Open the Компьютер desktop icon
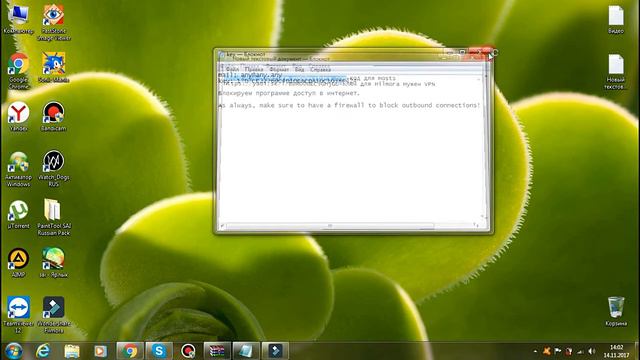The width and height of the screenshot is (640, 360). click(x=18, y=19)
